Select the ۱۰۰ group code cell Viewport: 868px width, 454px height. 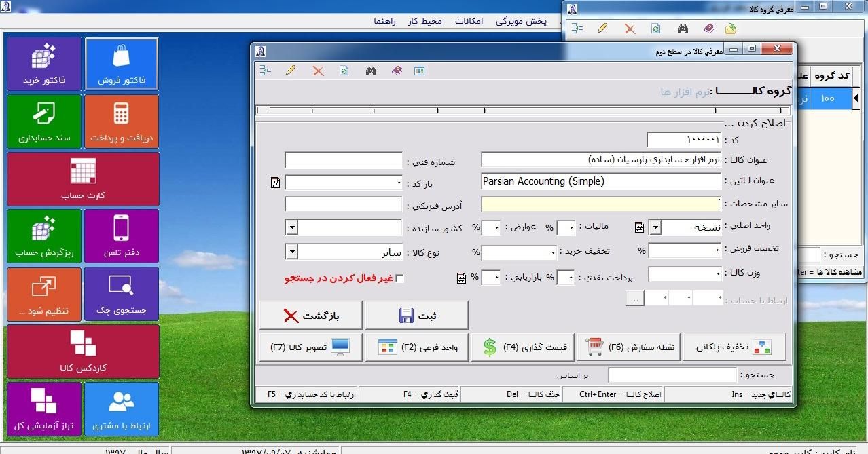(831, 98)
